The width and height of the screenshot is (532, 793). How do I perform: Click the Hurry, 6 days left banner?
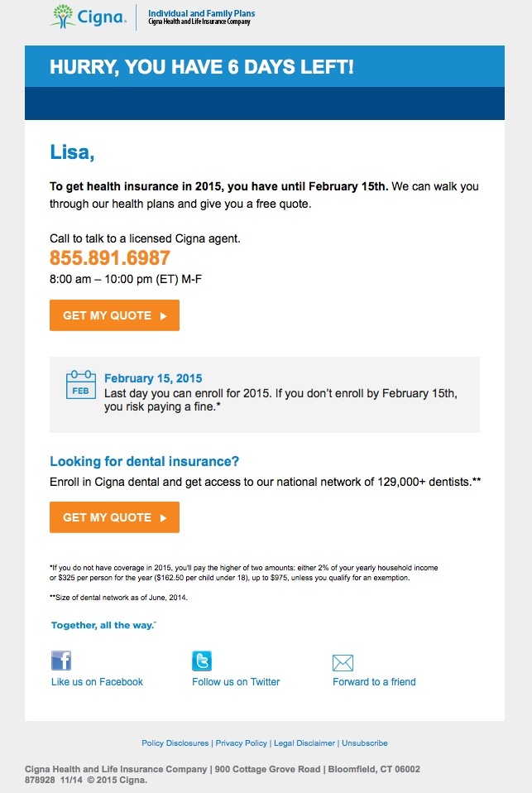pos(201,67)
